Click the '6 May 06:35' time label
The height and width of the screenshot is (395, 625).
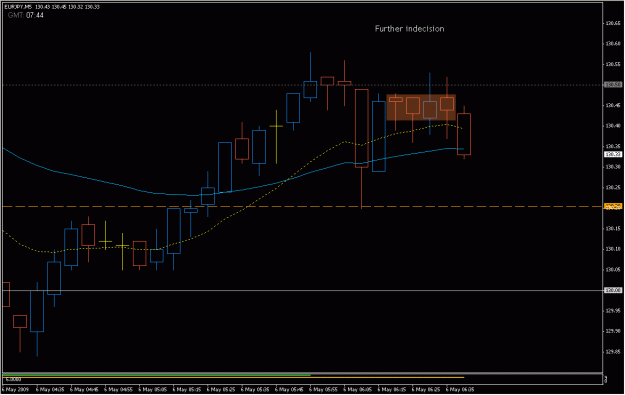[460, 389]
